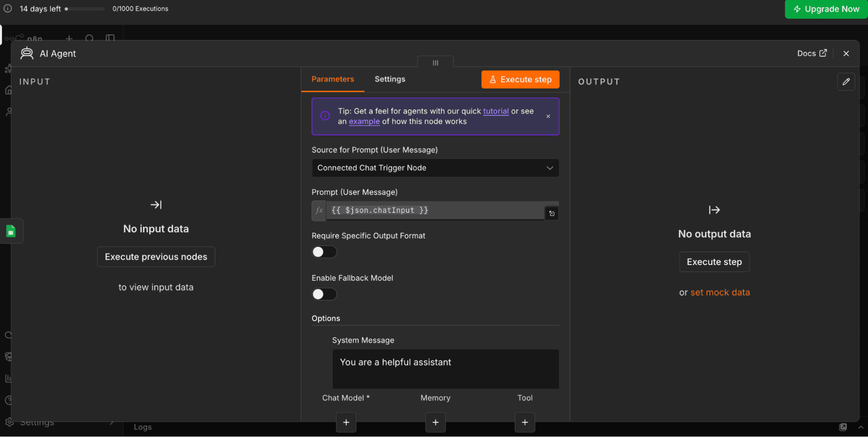Click the orange Execute step button
The image size is (868, 437).
point(520,79)
